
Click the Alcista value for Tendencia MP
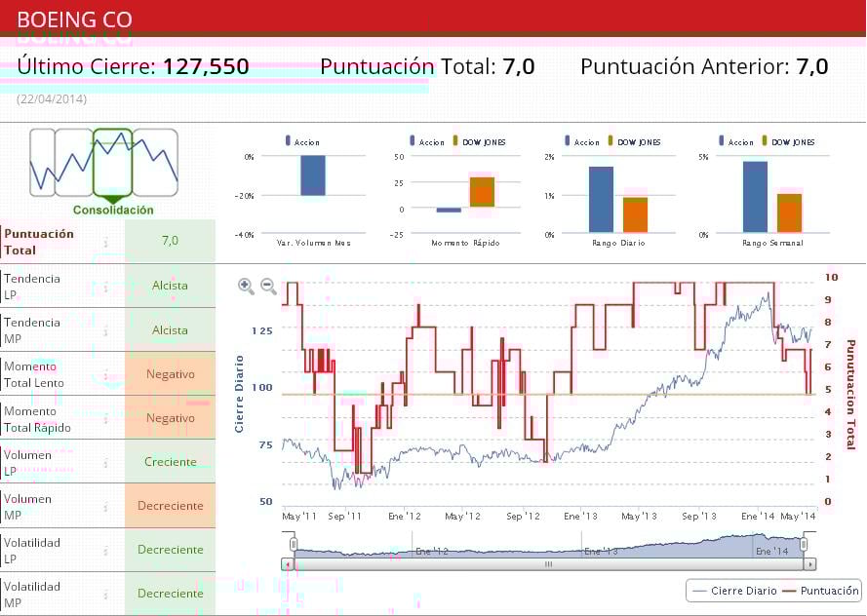[171, 329]
